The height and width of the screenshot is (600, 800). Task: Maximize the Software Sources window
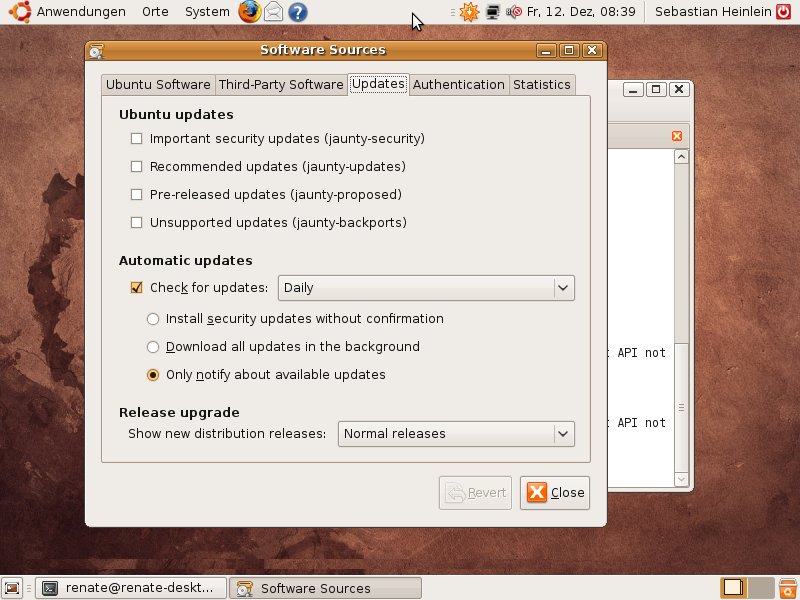pyautogui.click(x=569, y=51)
